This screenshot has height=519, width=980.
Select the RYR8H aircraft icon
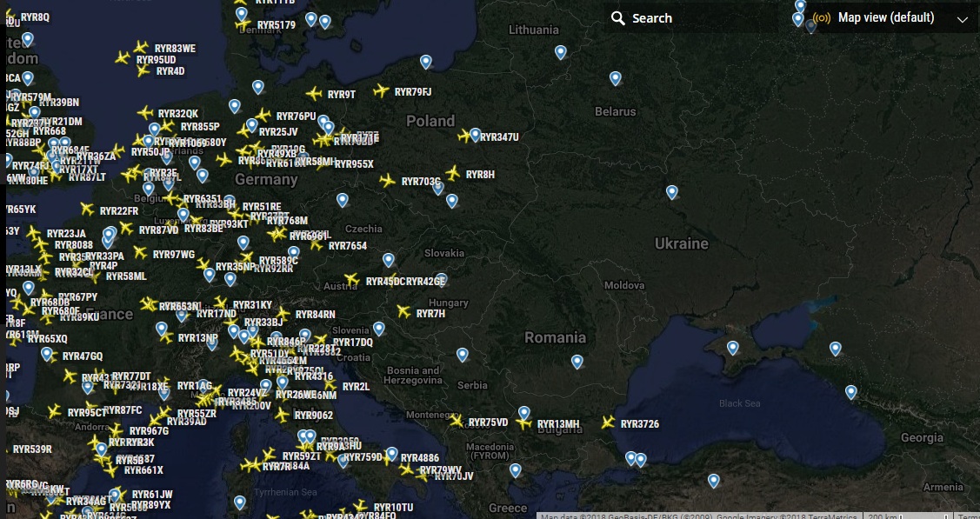click(453, 174)
